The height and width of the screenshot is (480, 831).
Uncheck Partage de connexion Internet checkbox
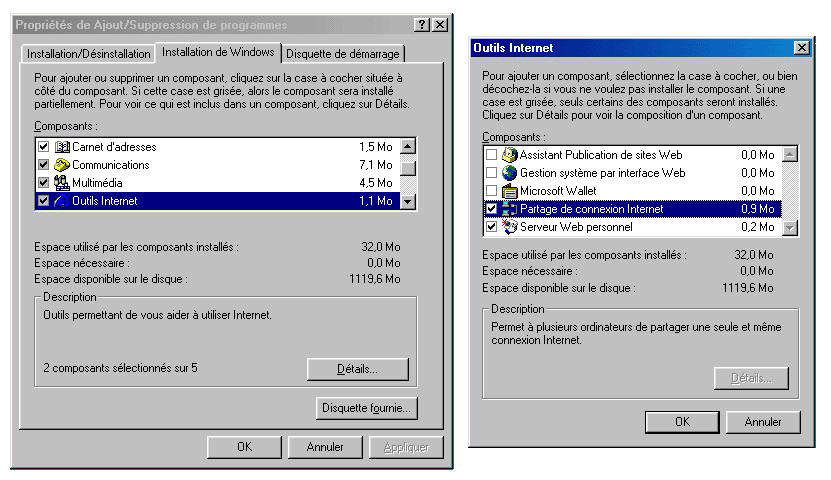click(491, 209)
